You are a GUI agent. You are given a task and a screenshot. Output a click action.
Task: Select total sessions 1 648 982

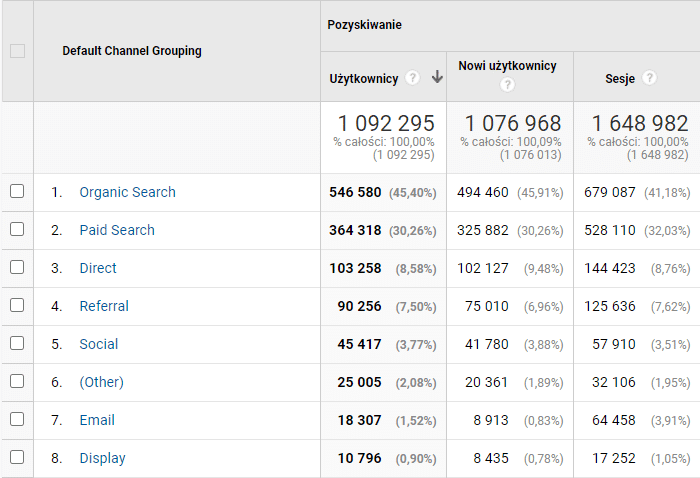(x=640, y=123)
